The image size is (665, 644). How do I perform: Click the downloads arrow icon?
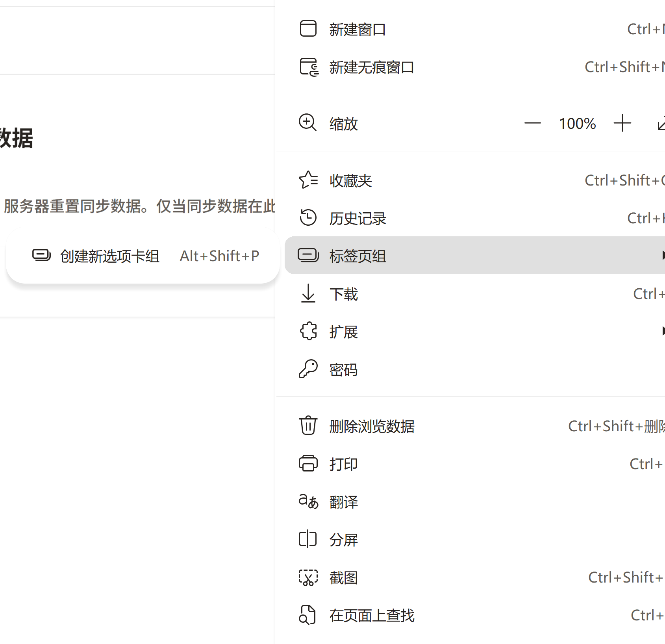point(308,293)
